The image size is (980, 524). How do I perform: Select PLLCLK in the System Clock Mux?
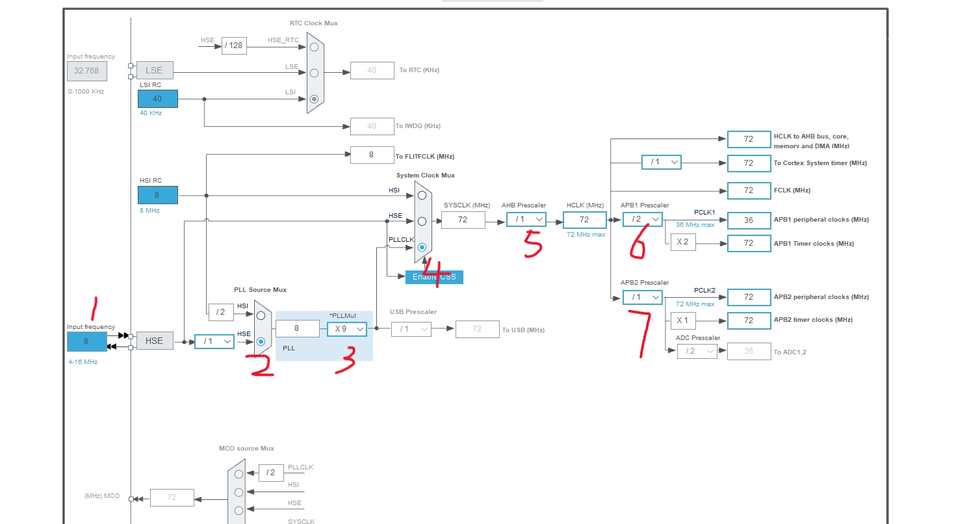pyautogui.click(x=422, y=247)
